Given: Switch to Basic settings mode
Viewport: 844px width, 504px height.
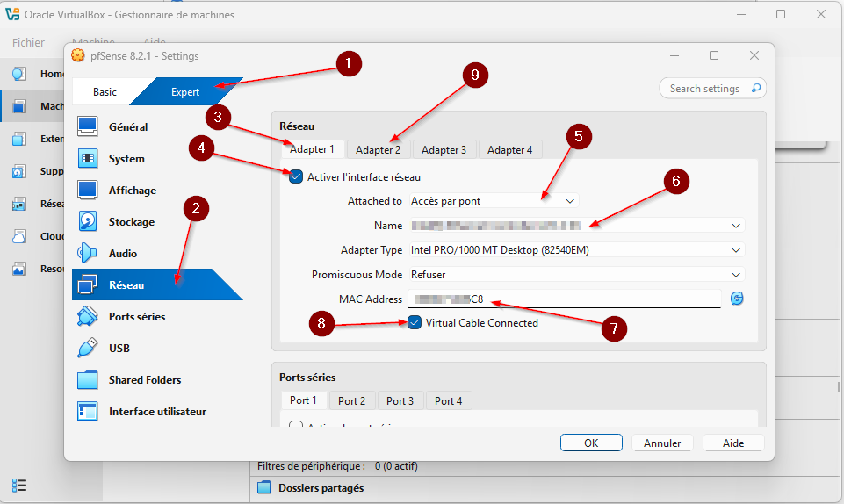Looking at the screenshot, I should point(105,92).
